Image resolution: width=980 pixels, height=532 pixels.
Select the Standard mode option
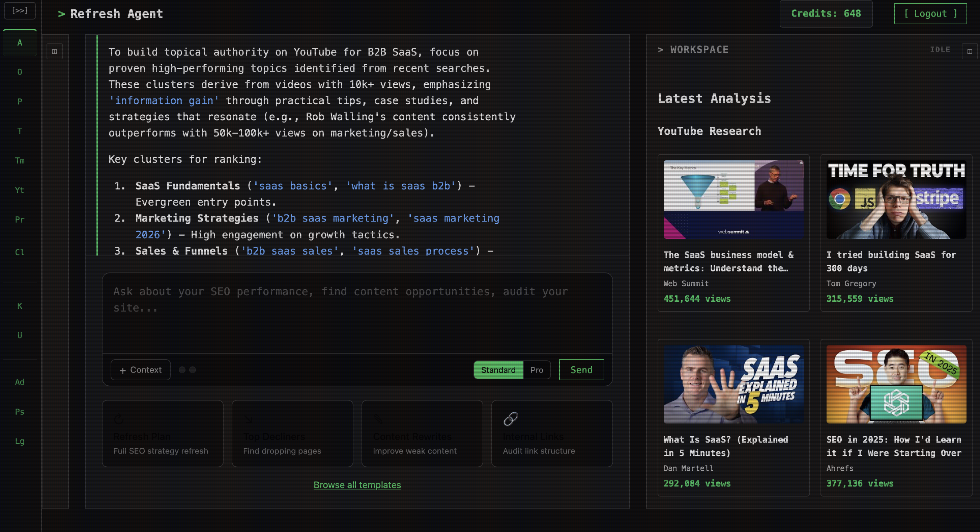(498, 370)
